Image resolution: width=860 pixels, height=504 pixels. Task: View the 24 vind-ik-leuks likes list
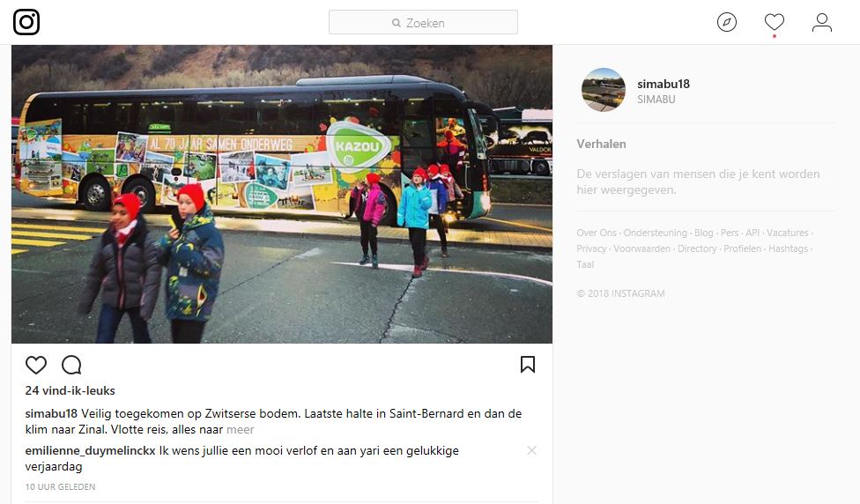[70, 390]
